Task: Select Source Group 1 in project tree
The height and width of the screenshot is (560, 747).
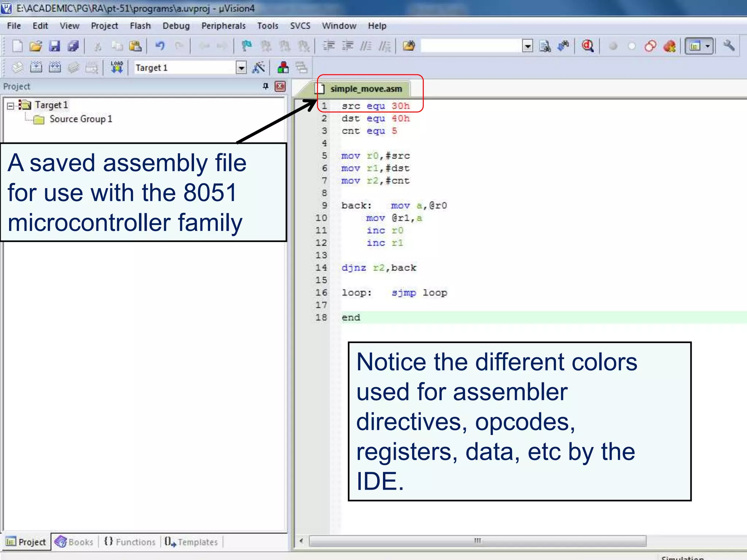Action: click(x=81, y=119)
